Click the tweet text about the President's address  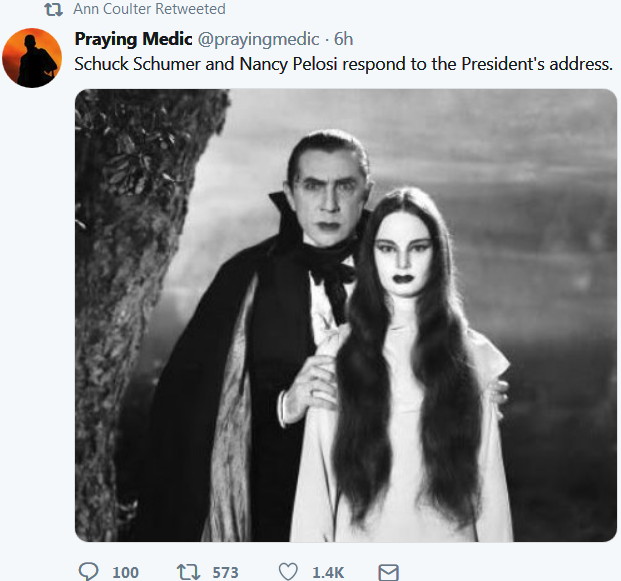tap(344, 64)
